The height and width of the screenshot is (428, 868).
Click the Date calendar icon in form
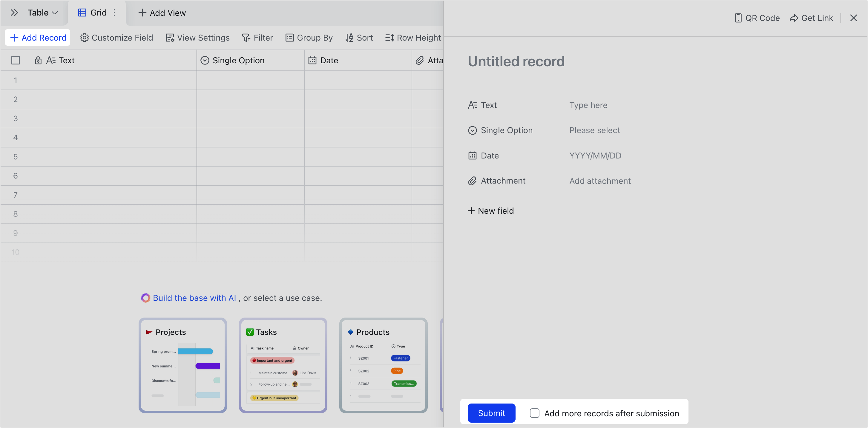coord(473,156)
